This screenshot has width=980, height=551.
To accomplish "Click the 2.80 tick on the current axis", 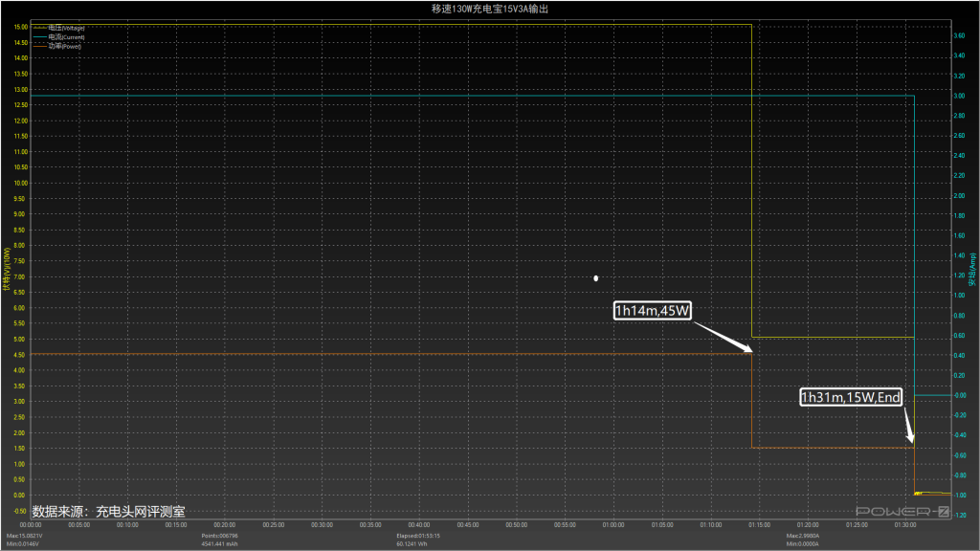I will (959, 116).
